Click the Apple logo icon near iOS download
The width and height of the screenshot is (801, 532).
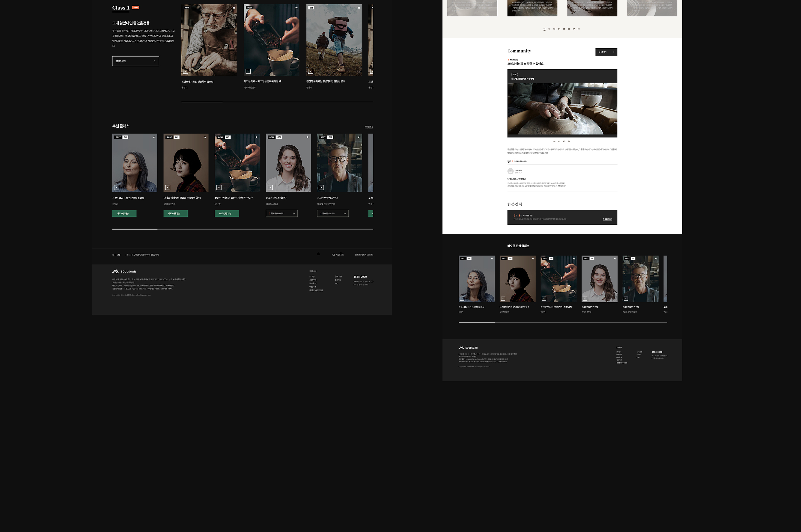[x=318, y=254]
